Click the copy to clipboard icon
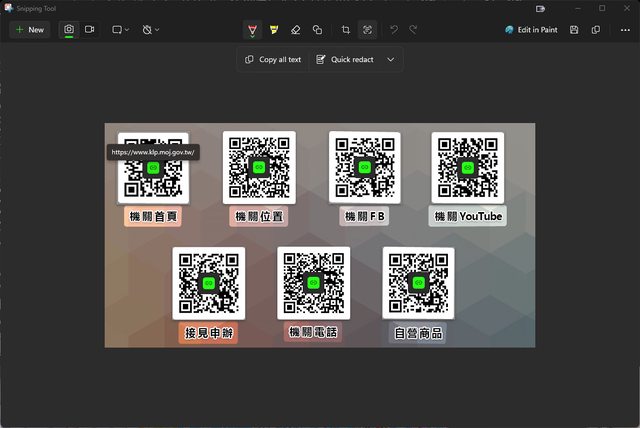 tap(596, 30)
